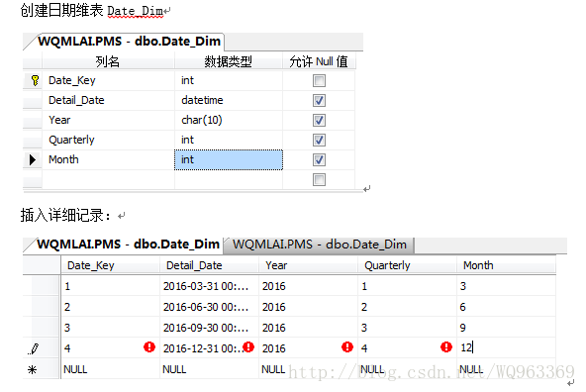This screenshot has height=392, width=586.
Task: Toggle Allow Null checkbox in the empty row
Action: click(x=319, y=179)
